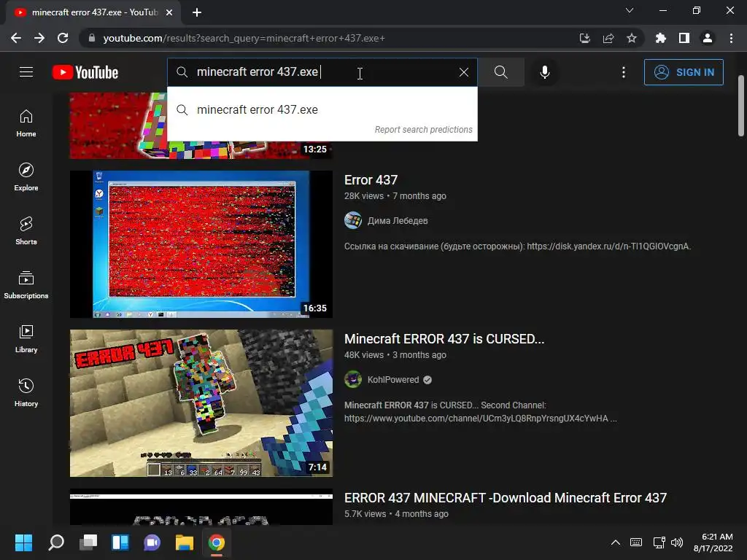
Task: Click the YouTube logo
Action: click(x=85, y=72)
